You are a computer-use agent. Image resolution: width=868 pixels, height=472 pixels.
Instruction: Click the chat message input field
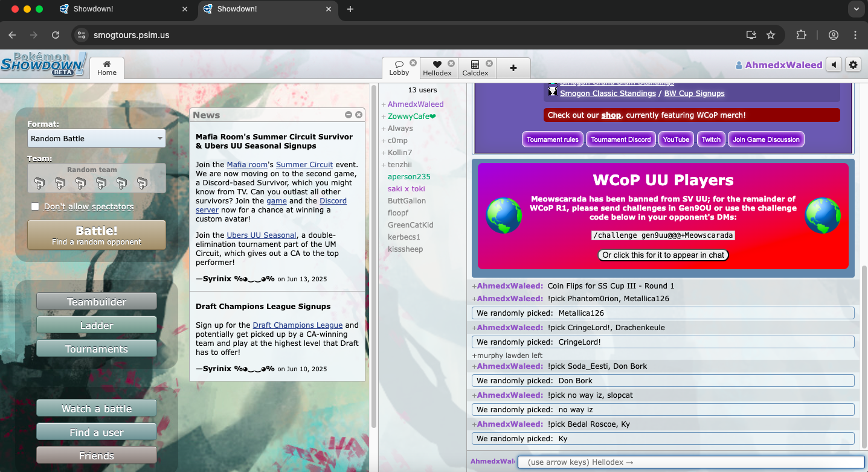[691, 462]
